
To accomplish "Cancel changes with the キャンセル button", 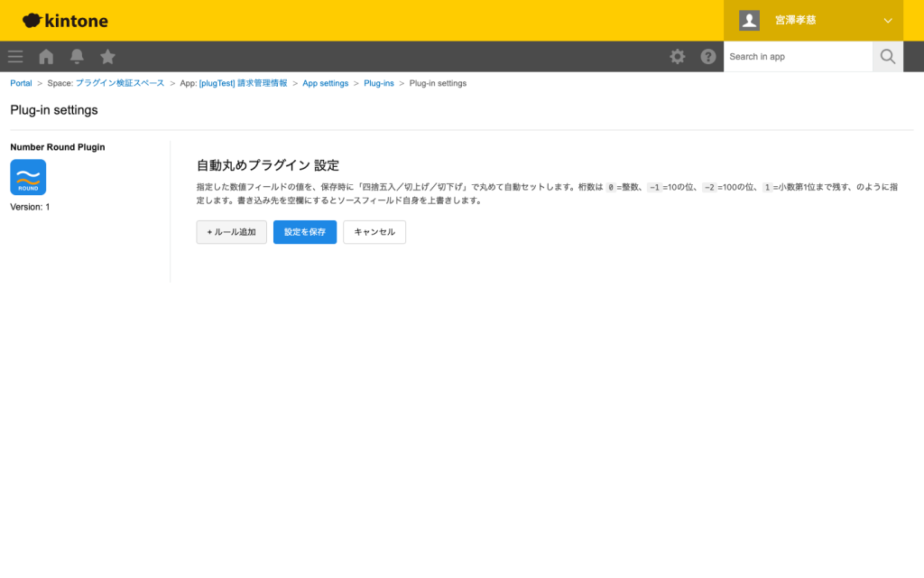I will click(374, 232).
